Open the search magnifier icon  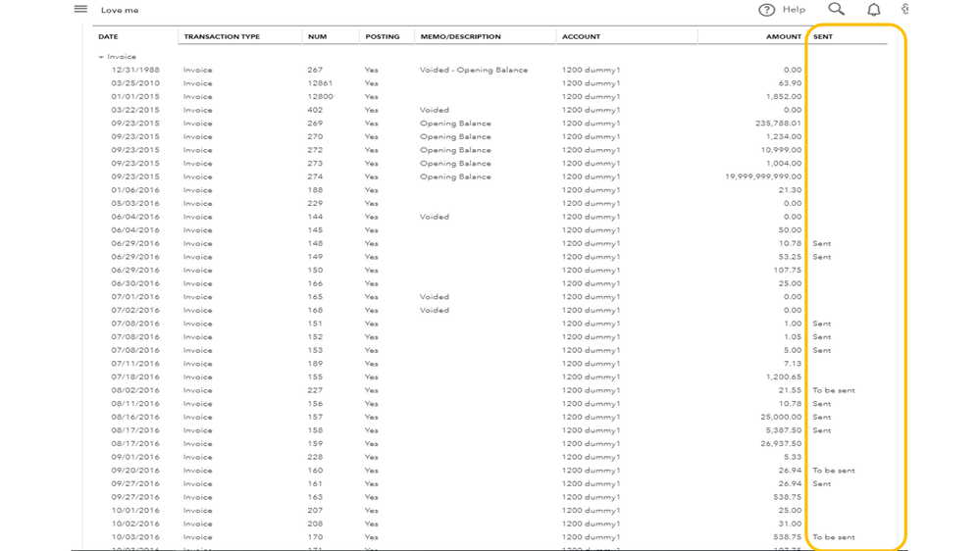[836, 9]
